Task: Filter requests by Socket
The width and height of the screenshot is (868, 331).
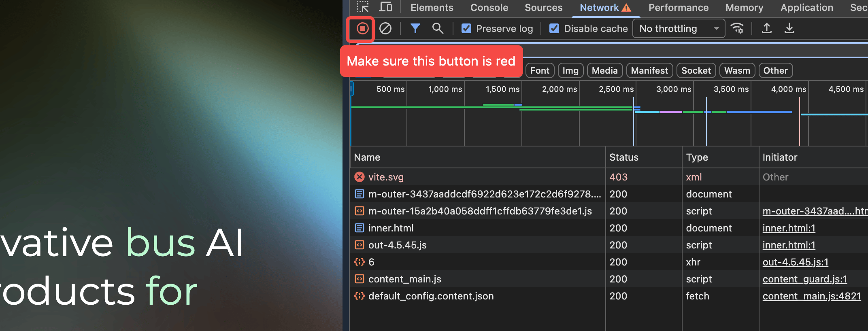Action: click(x=696, y=70)
